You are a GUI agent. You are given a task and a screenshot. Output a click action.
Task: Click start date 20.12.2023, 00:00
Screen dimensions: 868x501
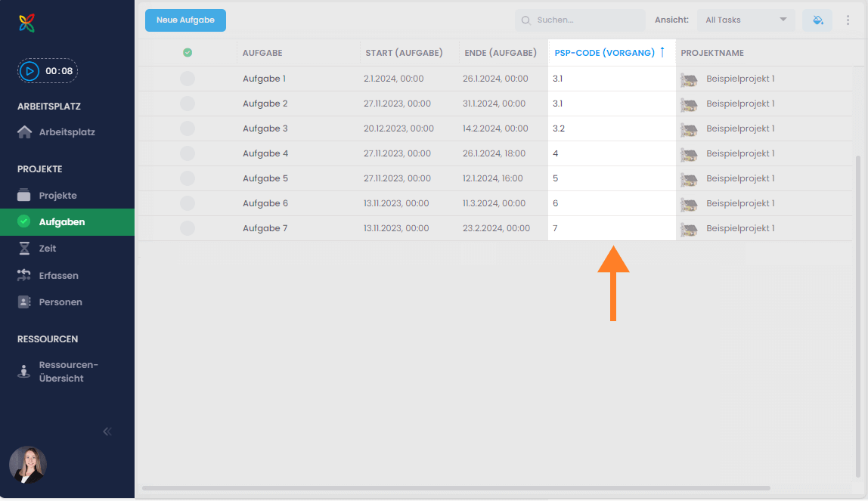click(398, 128)
